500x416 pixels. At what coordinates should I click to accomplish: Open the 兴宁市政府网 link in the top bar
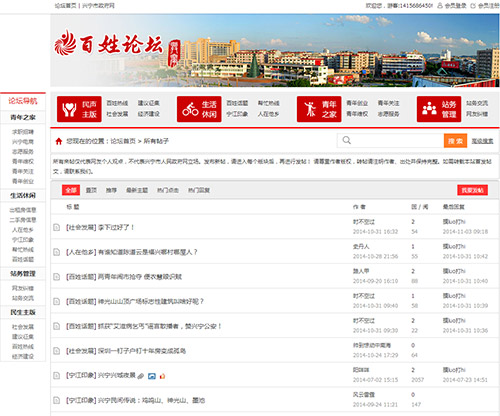pos(98,6)
